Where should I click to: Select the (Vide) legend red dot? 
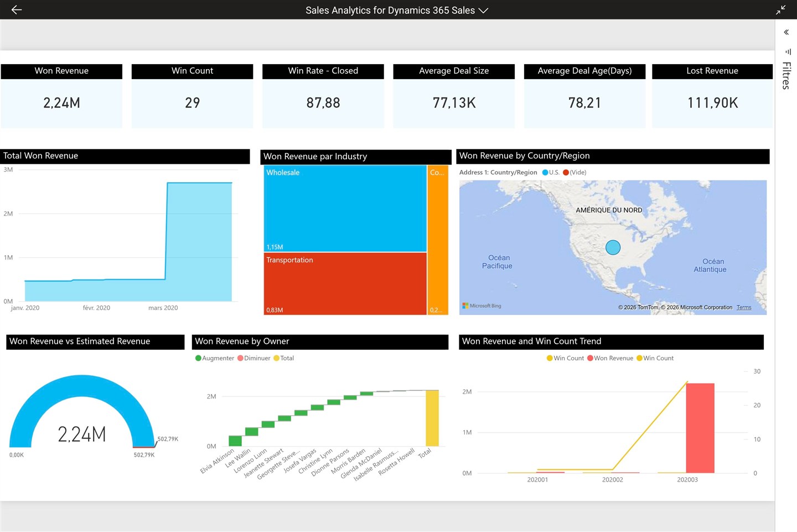pos(566,173)
